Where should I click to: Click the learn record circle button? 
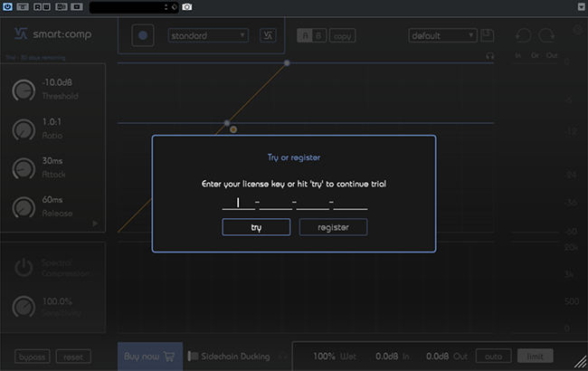coord(144,36)
